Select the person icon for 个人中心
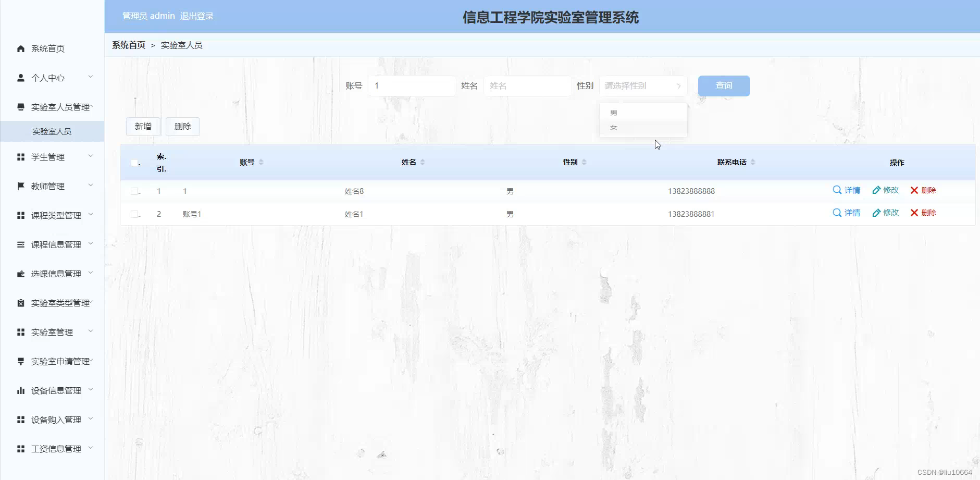This screenshot has height=480, width=980. tap(20, 77)
